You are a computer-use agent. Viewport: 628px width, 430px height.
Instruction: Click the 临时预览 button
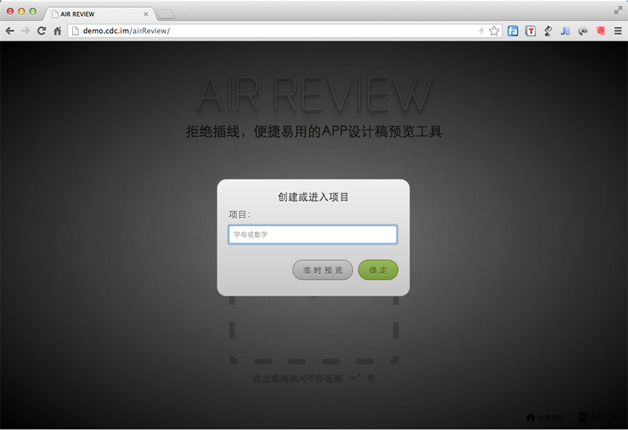[x=322, y=270]
